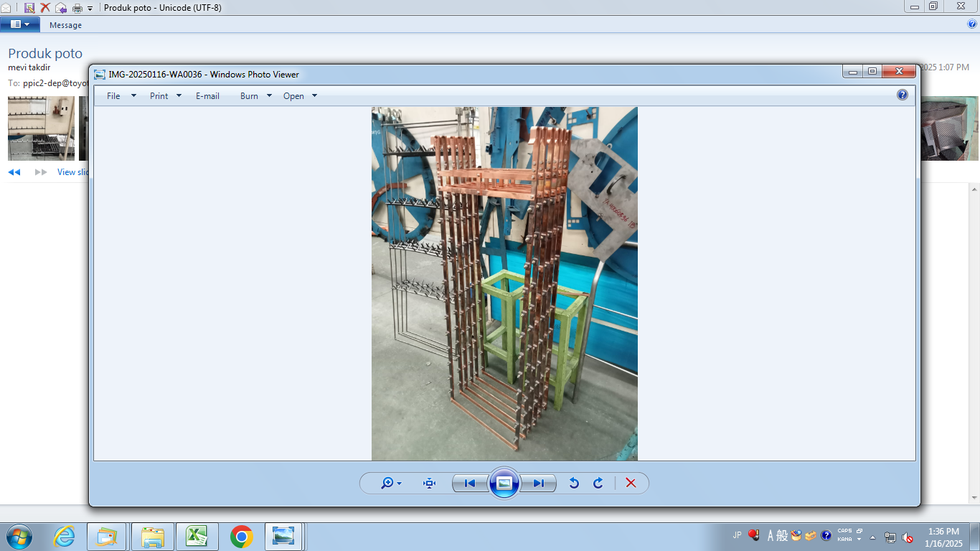Open the Windows Start menu
Viewport: 980px width, 551px height.
[19, 536]
